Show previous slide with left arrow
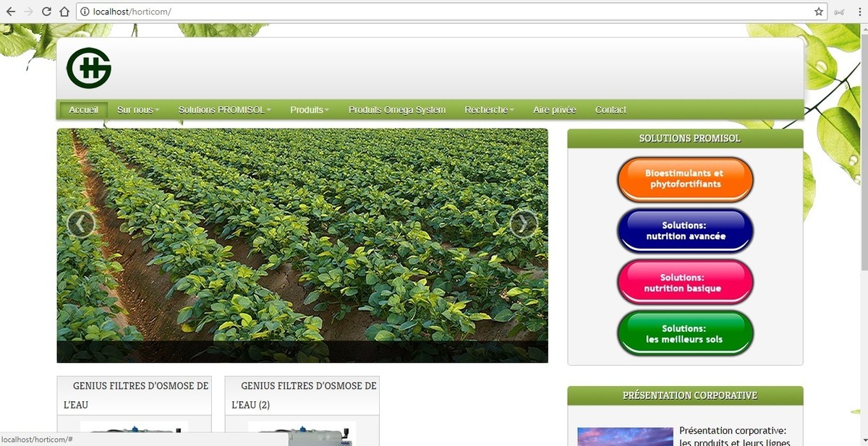This screenshot has height=446, width=868. tap(81, 224)
